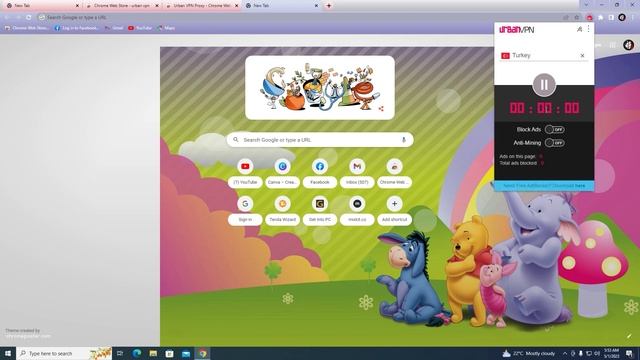Click the voice search microphone icon

404,140
